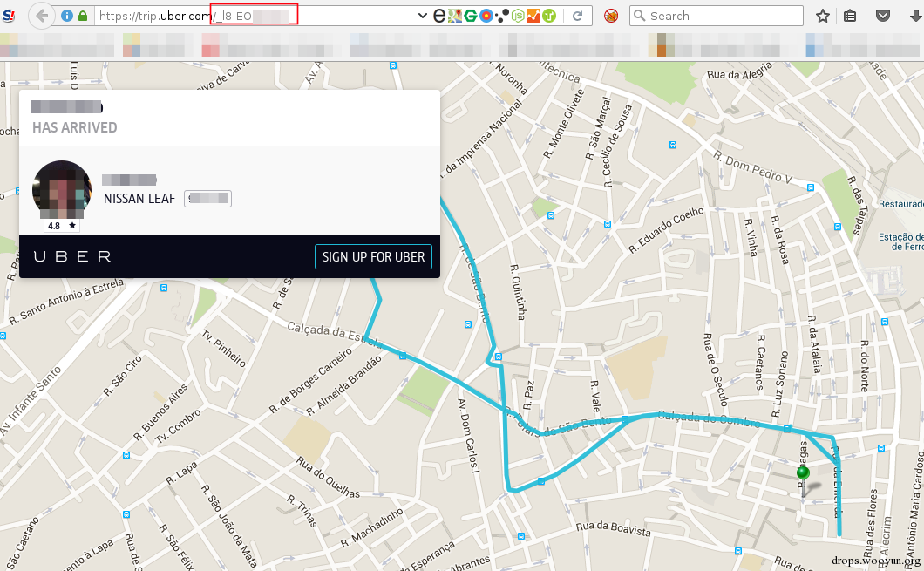Click the 4.8 star driver rating
This screenshot has height=571, width=924.
[62, 226]
